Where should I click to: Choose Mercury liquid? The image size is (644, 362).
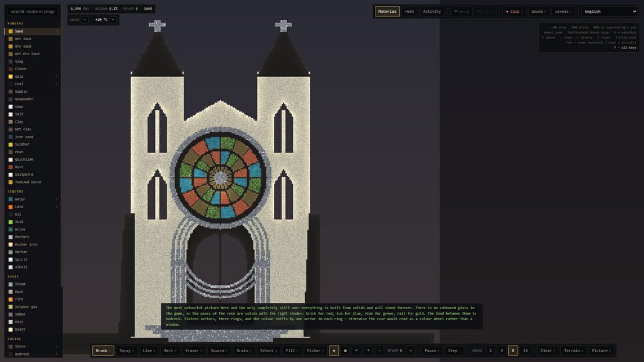[x=32, y=237]
